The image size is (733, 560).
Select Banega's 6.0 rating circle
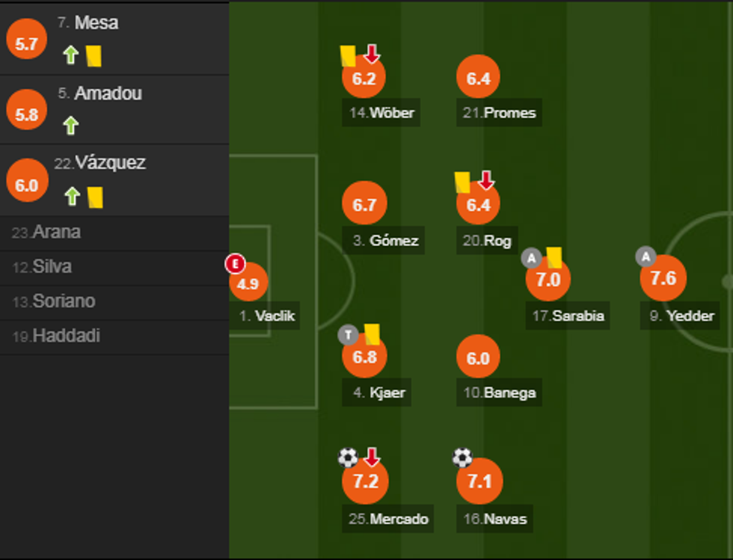pos(478,356)
